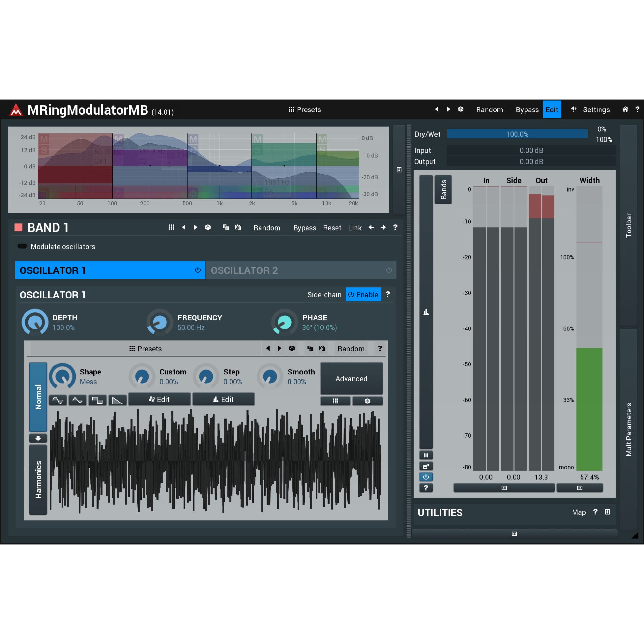The height and width of the screenshot is (644, 644).
Task: Toggle Modulate oscillators switch
Action: click(x=22, y=246)
